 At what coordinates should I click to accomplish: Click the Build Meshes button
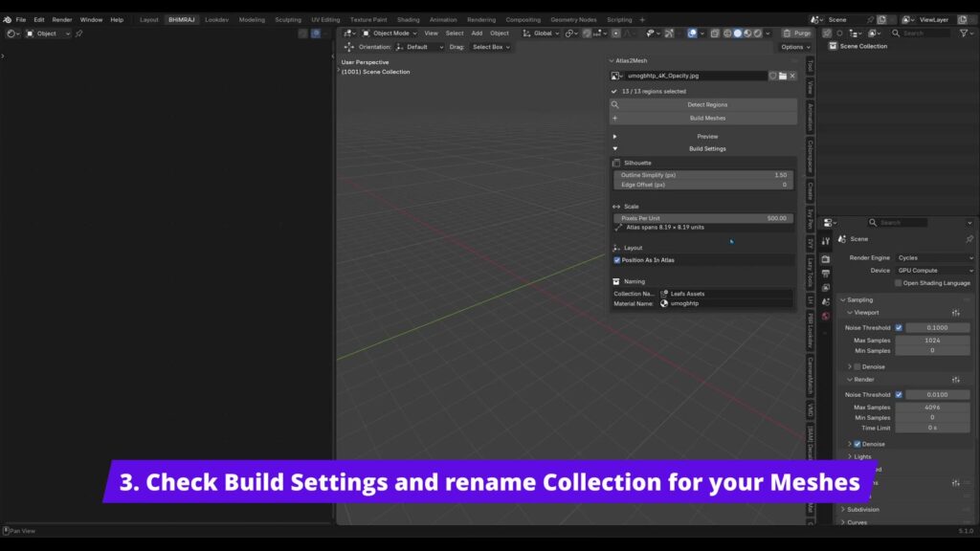point(703,118)
